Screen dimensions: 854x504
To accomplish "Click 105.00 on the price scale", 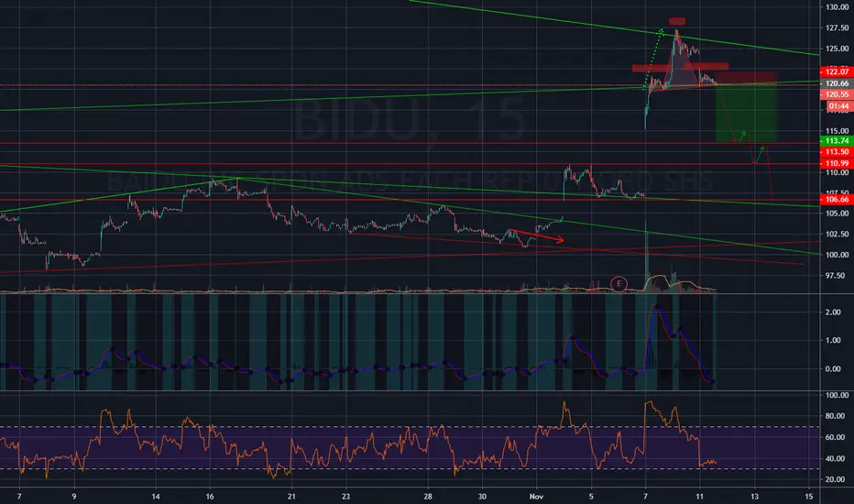I will click(x=838, y=214).
